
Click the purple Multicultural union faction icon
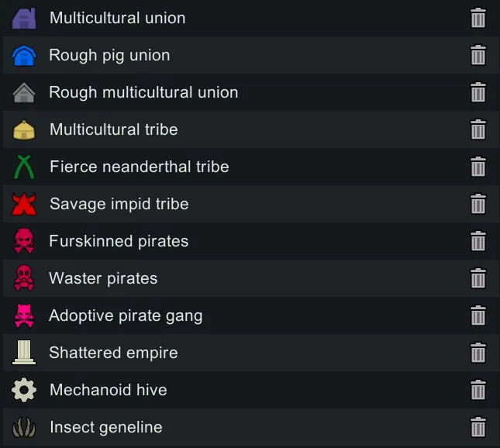pyautogui.click(x=24, y=18)
